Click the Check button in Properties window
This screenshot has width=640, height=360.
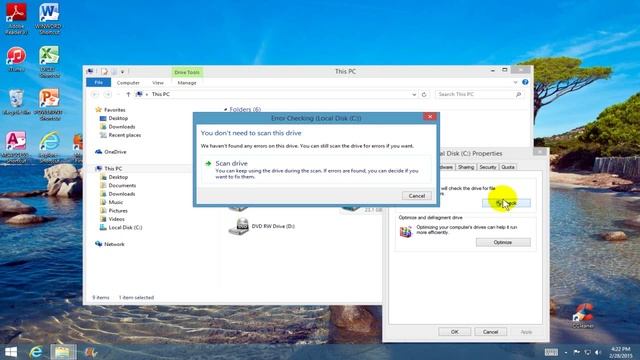pos(506,203)
